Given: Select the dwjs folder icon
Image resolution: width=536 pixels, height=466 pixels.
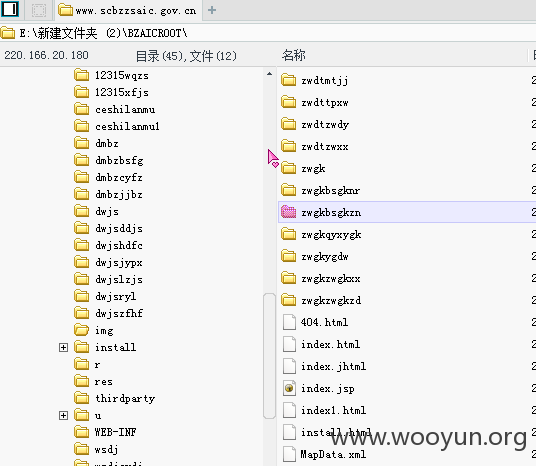Looking at the screenshot, I should [x=82, y=211].
